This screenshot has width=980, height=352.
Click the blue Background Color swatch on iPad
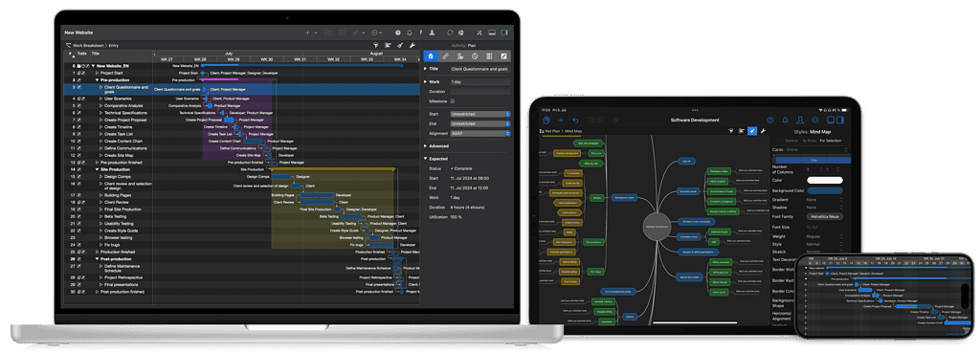tap(824, 190)
